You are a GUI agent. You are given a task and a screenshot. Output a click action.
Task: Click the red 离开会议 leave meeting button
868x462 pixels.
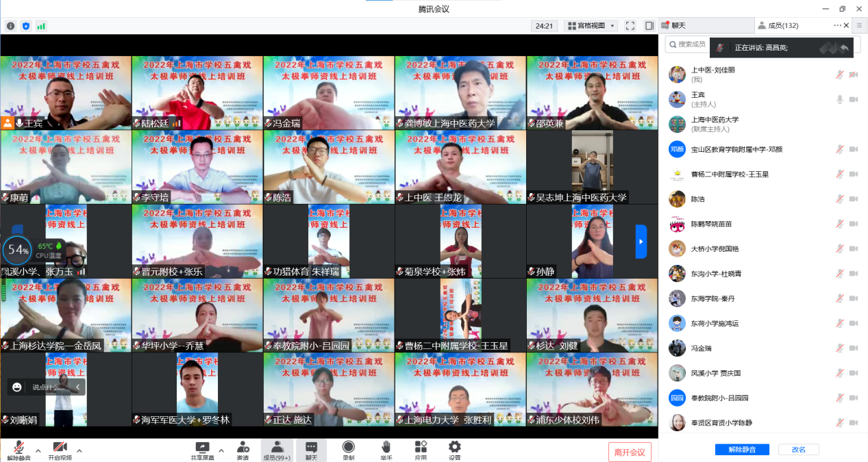pos(630,452)
